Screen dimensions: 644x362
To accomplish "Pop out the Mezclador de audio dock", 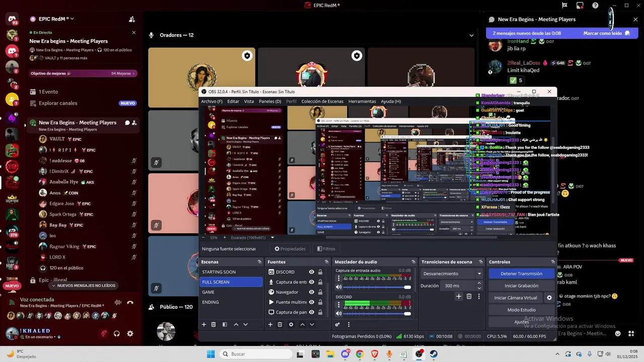I will tap(413, 262).
